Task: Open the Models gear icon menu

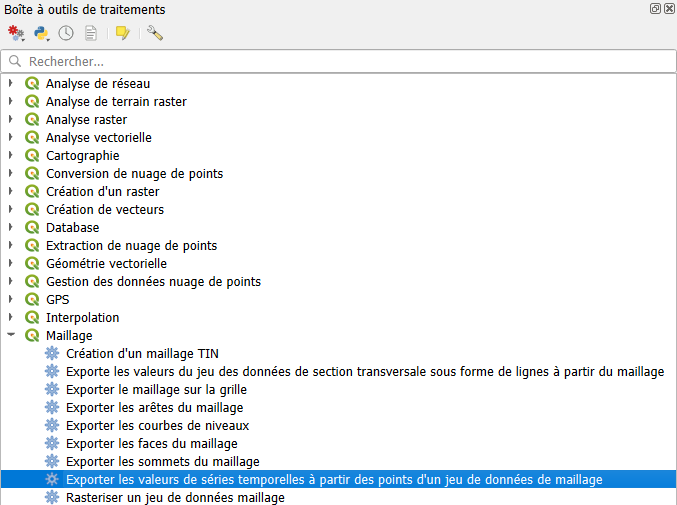Action: click(x=16, y=33)
